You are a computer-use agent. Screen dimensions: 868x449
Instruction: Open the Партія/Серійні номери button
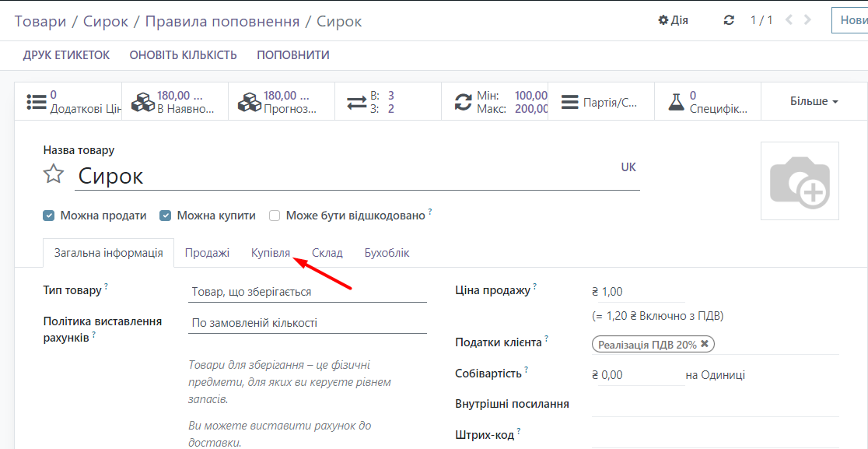tap(600, 102)
